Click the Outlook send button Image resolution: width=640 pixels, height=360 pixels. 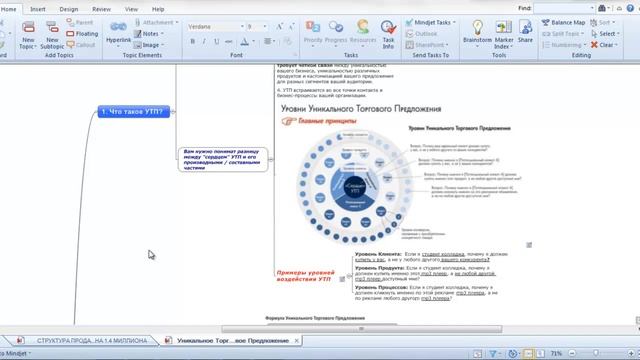[x=421, y=34]
